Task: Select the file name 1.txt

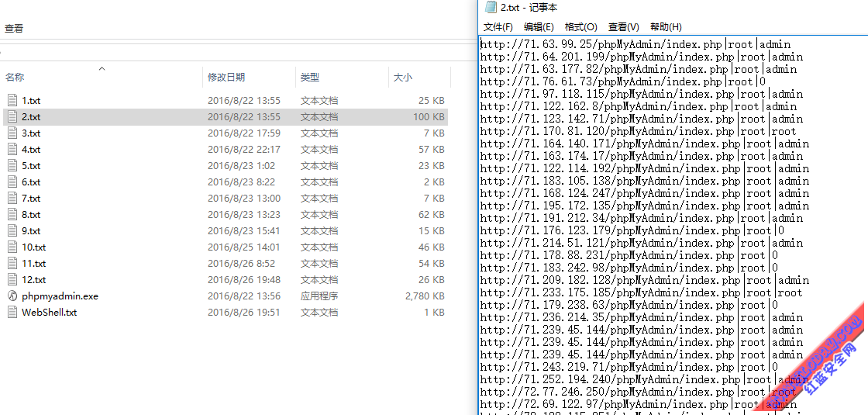Action: click(31, 101)
